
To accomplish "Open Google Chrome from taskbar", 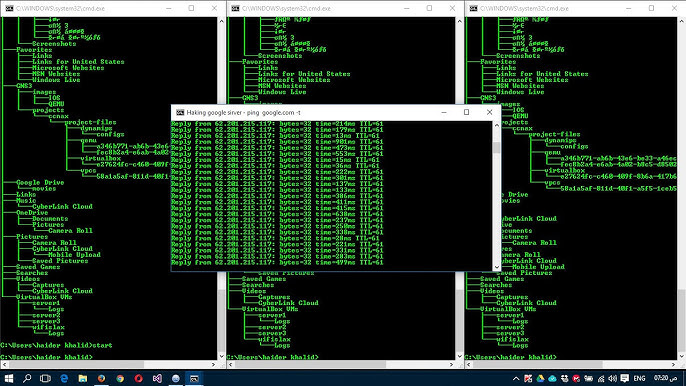I will coord(120,378).
